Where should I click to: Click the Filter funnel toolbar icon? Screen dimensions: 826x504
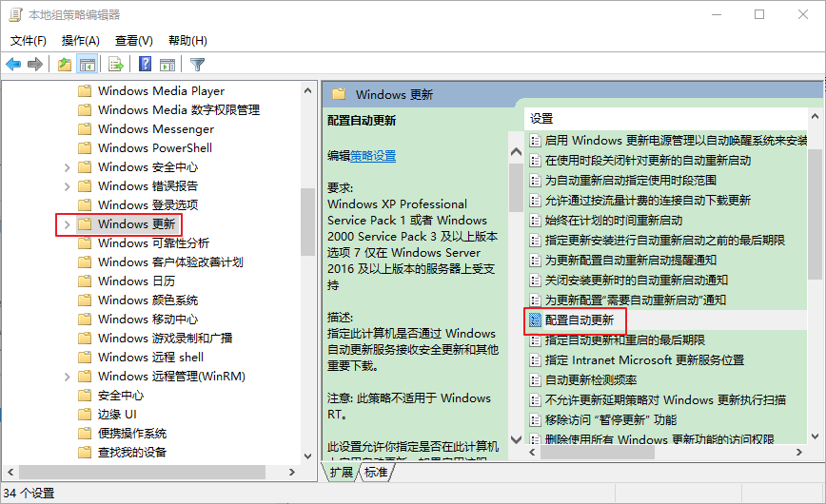point(197,65)
